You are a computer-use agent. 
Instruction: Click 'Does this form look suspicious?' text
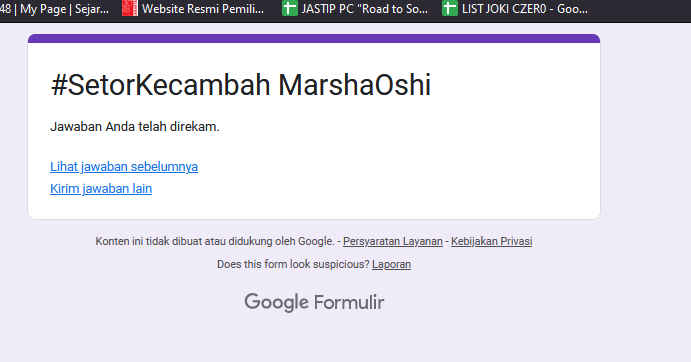point(293,264)
